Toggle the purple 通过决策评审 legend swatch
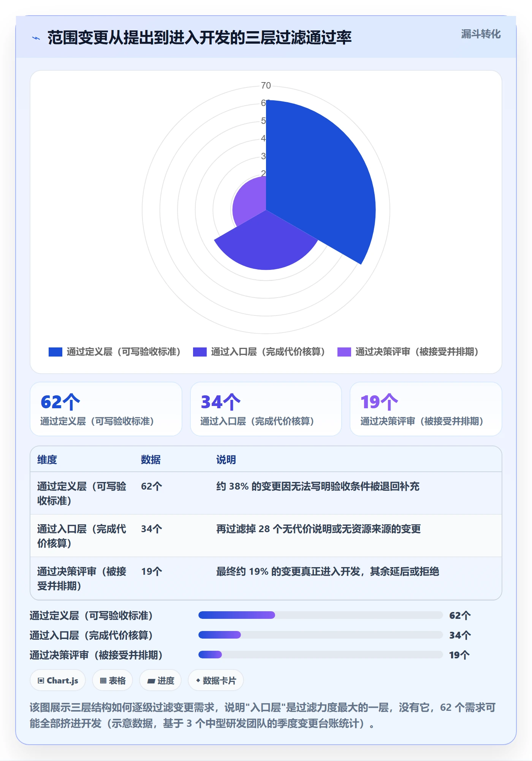532x761 pixels. 344,352
